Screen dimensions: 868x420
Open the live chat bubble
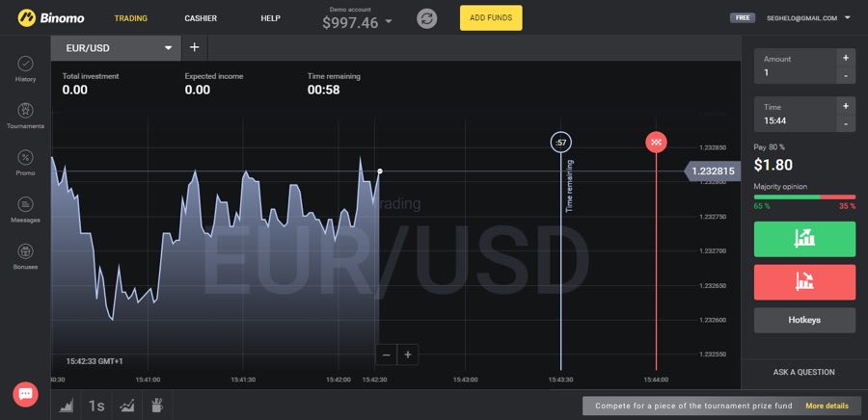(25, 394)
